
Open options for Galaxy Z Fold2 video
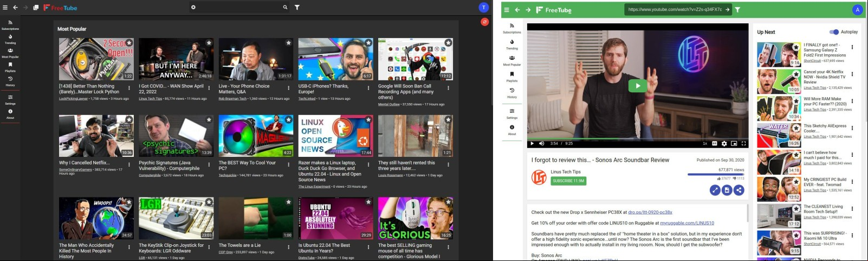click(852, 47)
